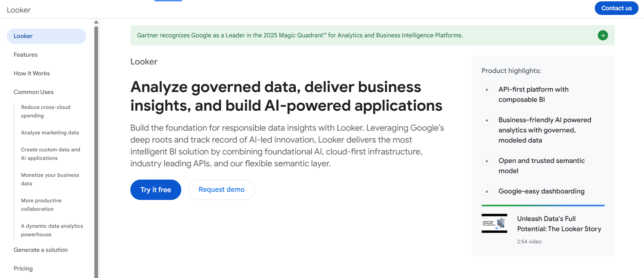Click the 2:54 video duration label
Image resolution: width=644 pixels, height=278 pixels.
(529, 242)
